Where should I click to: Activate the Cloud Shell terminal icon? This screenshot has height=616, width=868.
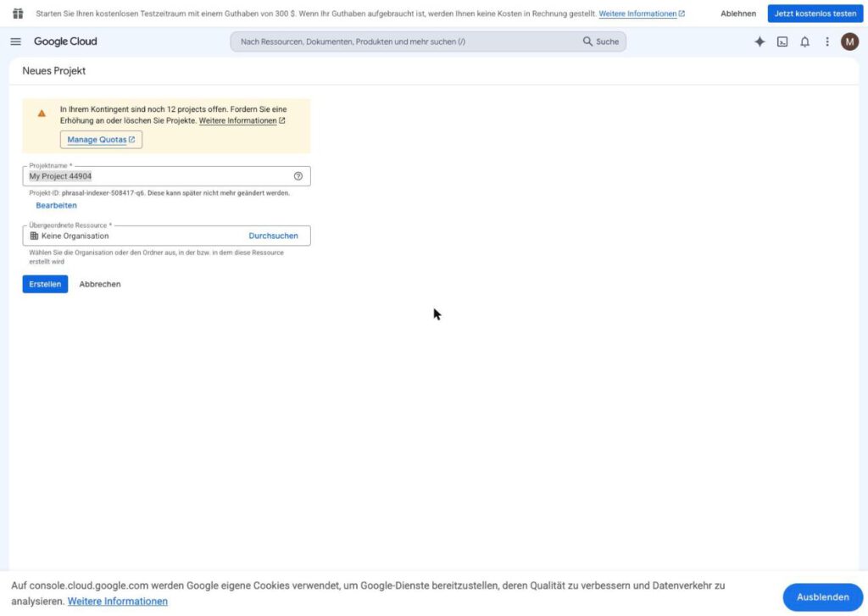tap(782, 42)
